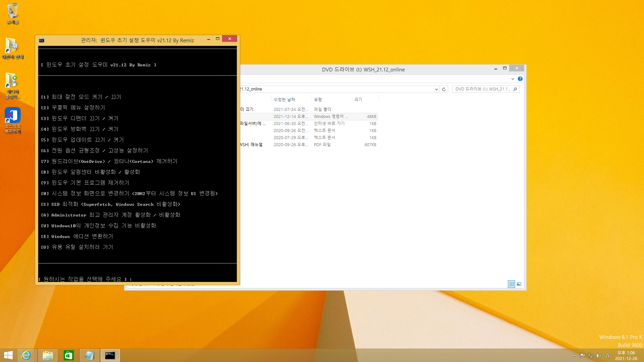This screenshot has height=362, width=644.
Task: Switch to command prompt taskbar button
Action: (x=110, y=355)
